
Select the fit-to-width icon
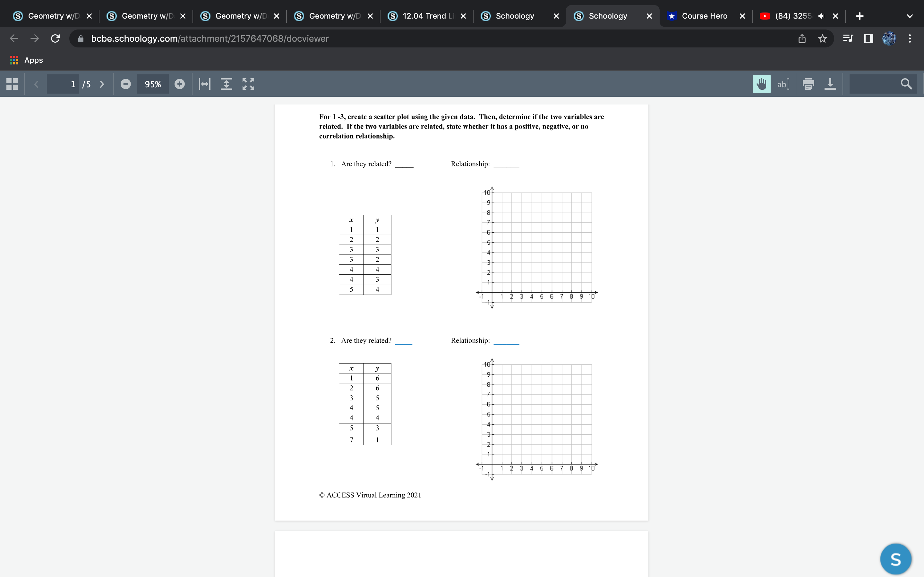[x=205, y=84]
